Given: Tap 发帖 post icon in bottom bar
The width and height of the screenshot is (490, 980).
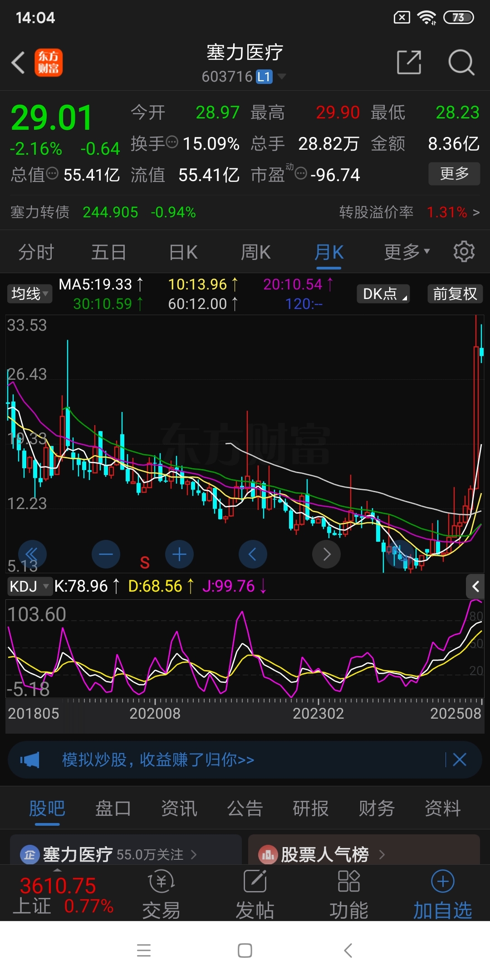Looking at the screenshot, I should pos(255,894).
